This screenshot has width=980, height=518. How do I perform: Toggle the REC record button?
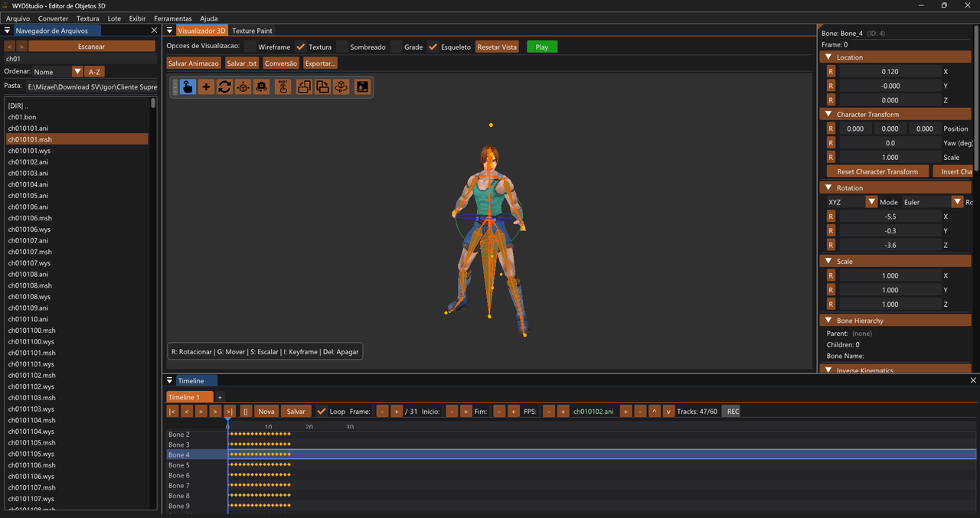[x=733, y=412]
